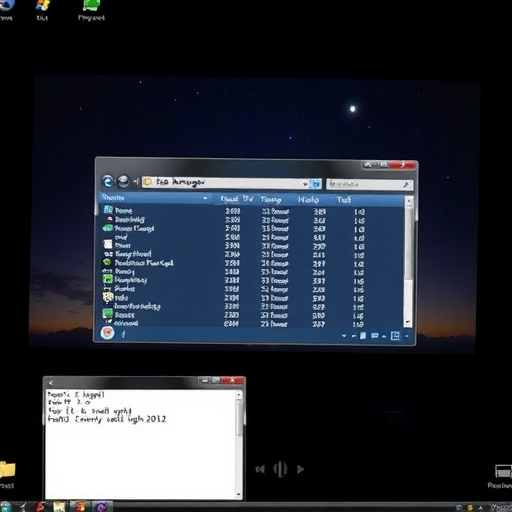512x512 pixels.
Task: Click the gray Forward button beside Back
Action: point(123,182)
